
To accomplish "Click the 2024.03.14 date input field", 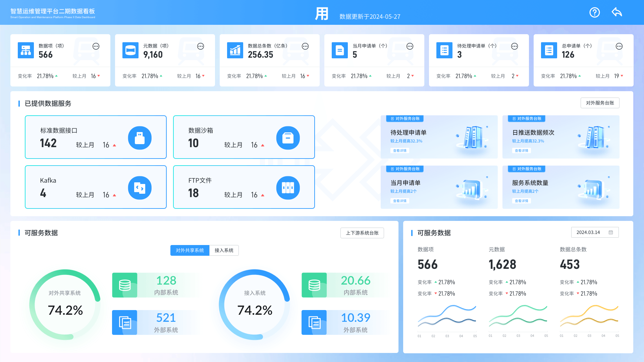I will tap(595, 232).
